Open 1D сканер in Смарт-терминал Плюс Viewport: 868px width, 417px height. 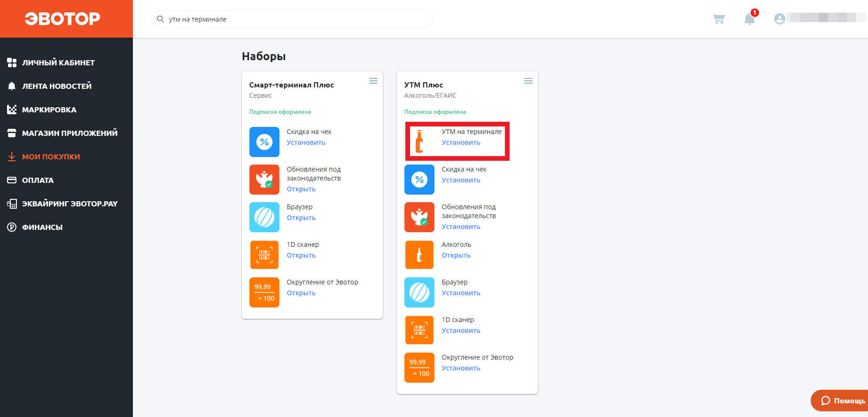coord(301,255)
